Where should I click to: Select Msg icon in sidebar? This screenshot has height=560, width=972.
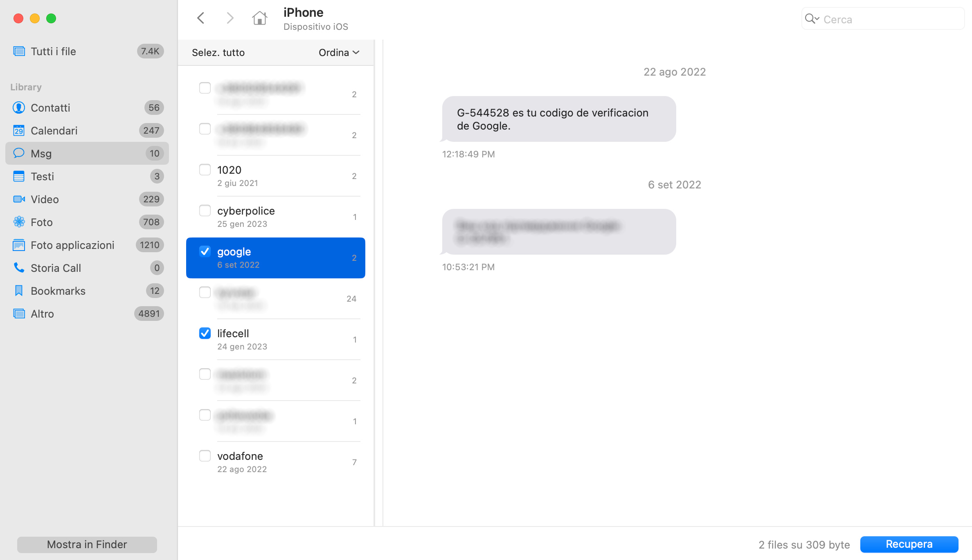18,153
